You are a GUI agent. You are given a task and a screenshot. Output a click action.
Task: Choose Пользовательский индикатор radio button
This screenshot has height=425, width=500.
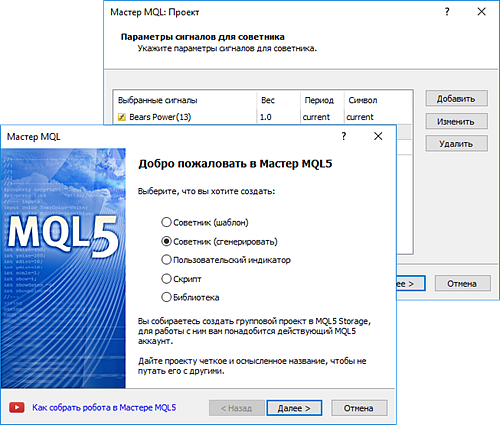click(226, 260)
